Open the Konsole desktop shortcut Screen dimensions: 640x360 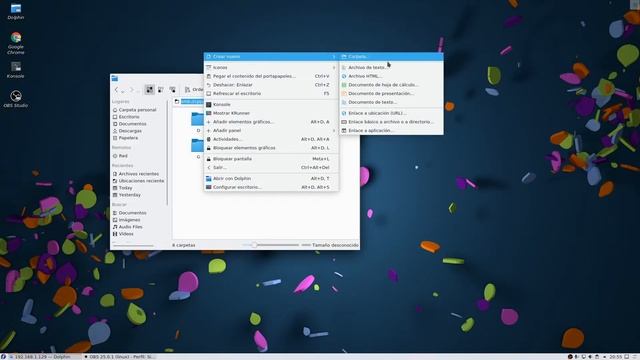tap(16, 69)
